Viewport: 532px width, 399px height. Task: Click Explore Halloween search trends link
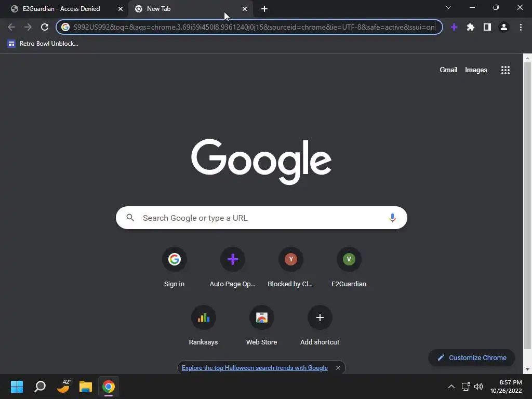click(255, 368)
